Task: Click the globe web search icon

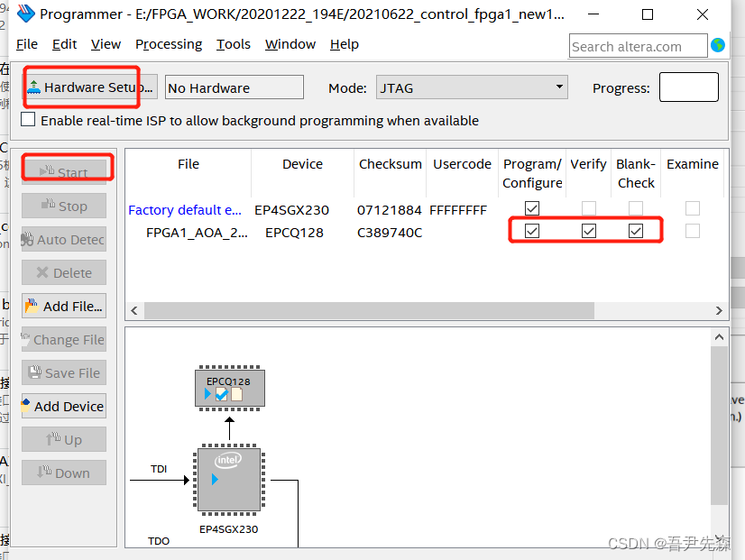Action: (x=718, y=45)
